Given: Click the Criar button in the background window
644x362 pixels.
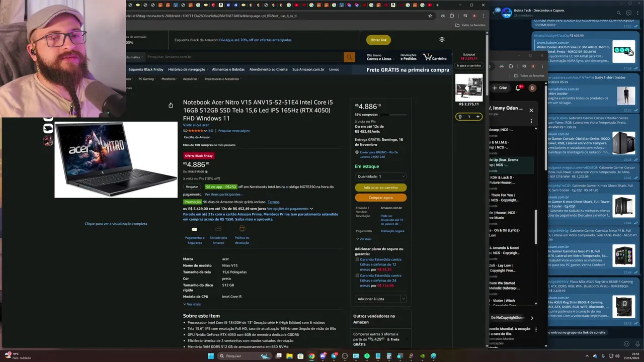Looking at the screenshot, I should click(500, 88).
